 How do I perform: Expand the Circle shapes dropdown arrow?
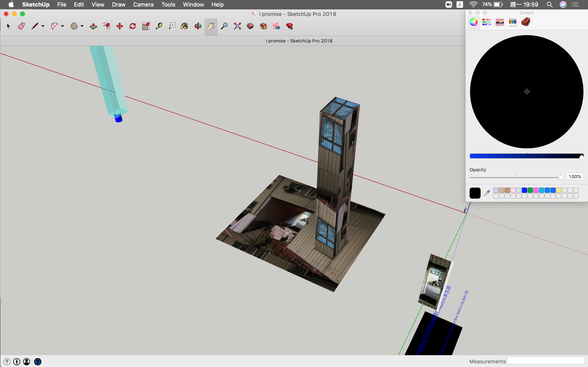(82, 26)
